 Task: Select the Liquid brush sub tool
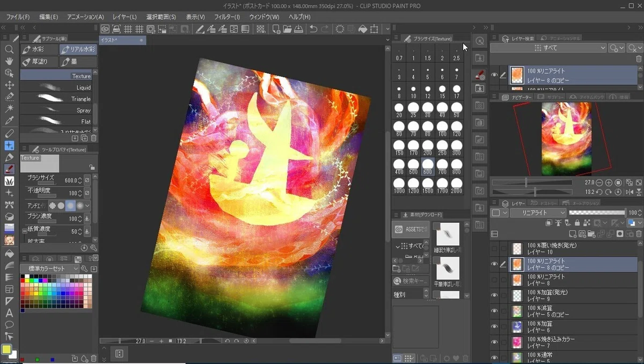(x=56, y=88)
